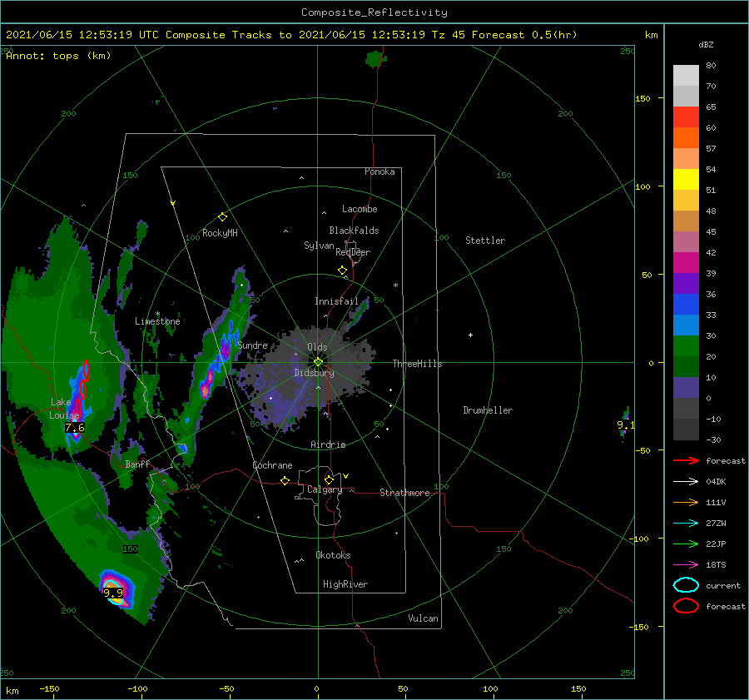Screen dimensions: 749x700
Task: Click the Didsbury town label
Action: [x=314, y=373]
